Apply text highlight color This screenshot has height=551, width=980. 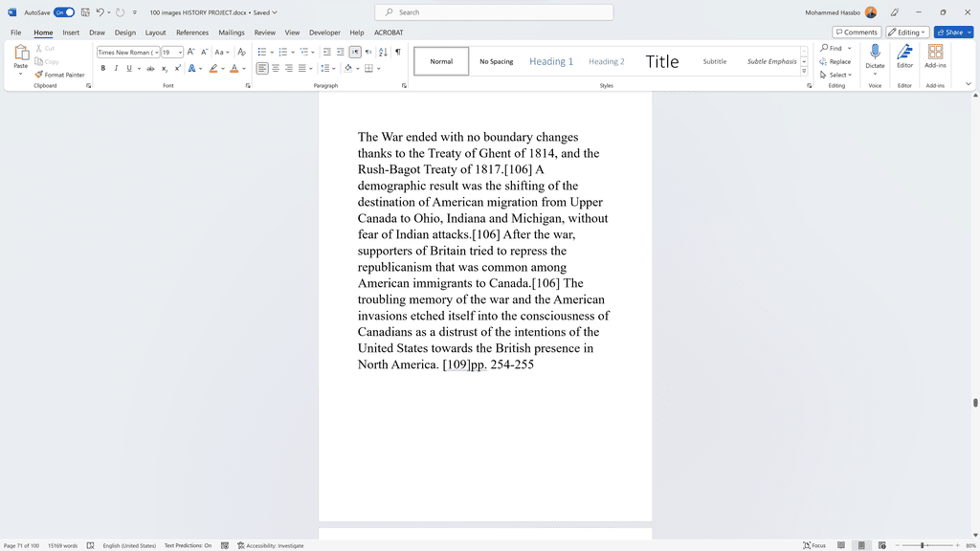tap(213, 69)
